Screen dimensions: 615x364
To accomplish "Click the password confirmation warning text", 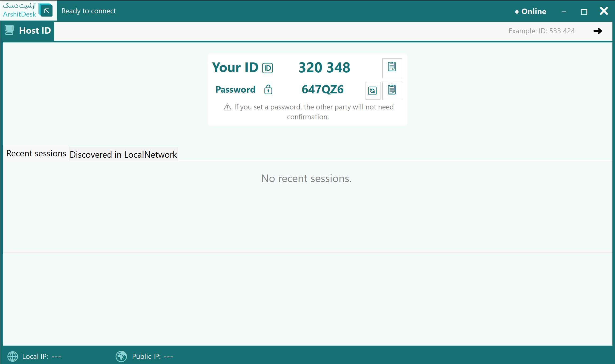I will pyautogui.click(x=314, y=112).
